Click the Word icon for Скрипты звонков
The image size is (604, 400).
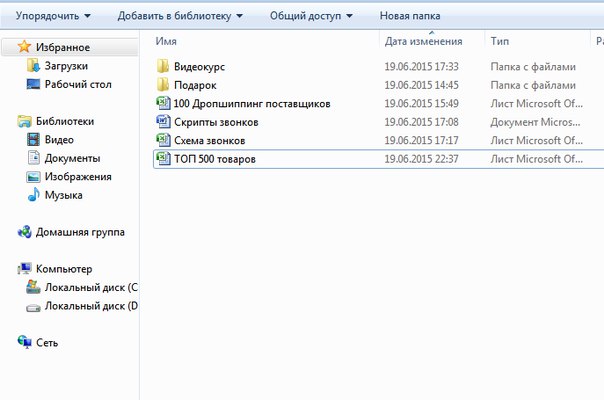tap(164, 122)
